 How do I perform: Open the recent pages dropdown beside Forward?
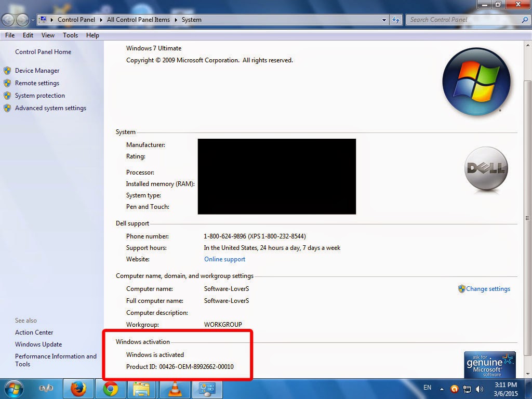pyautogui.click(x=33, y=20)
